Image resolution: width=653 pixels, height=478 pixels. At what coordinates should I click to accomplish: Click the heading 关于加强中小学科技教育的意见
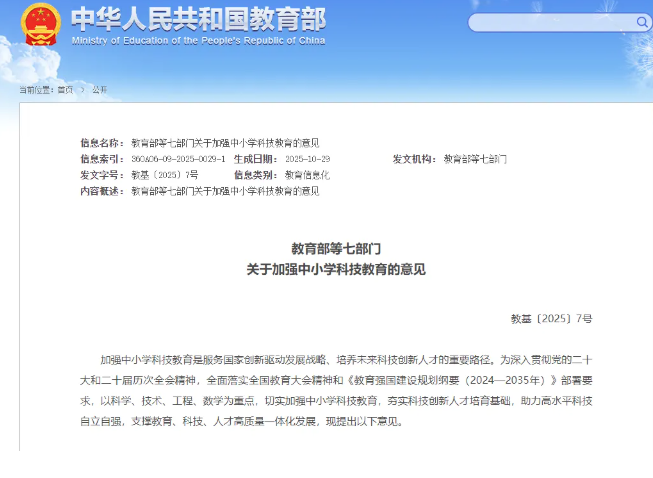click(x=336, y=269)
